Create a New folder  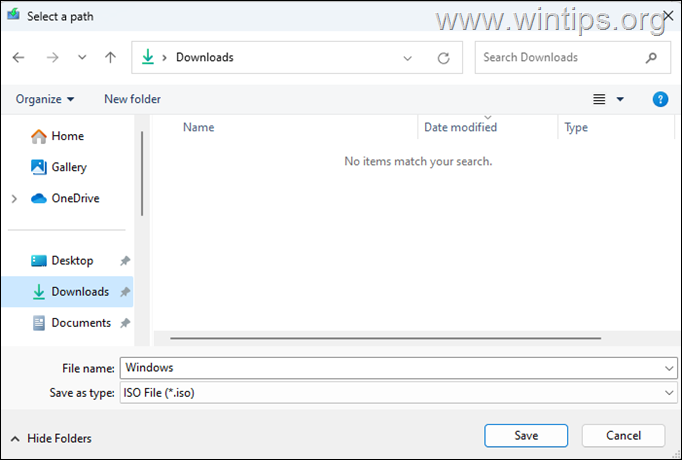click(132, 99)
